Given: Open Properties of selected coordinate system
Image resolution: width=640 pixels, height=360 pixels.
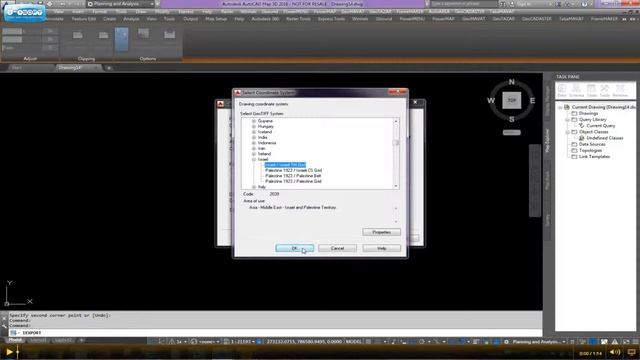Looking at the screenshot, I should click(381, 232).
